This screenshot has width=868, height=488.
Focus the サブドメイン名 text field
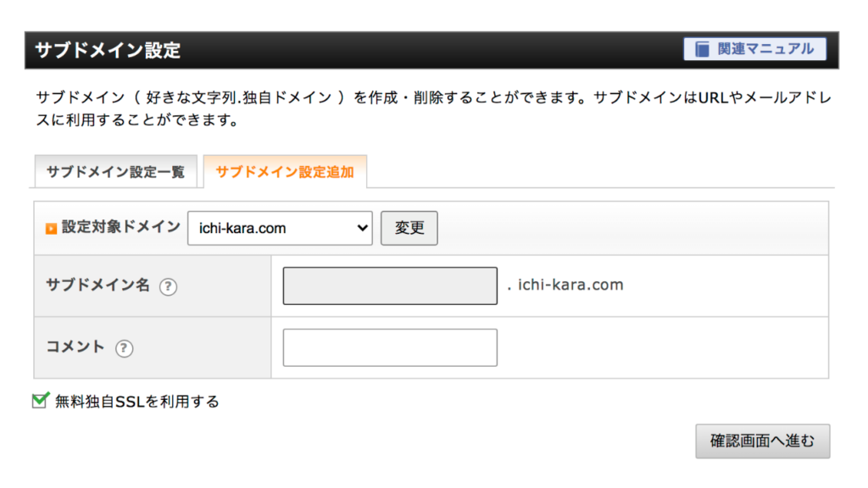click(x=390, y=286)
